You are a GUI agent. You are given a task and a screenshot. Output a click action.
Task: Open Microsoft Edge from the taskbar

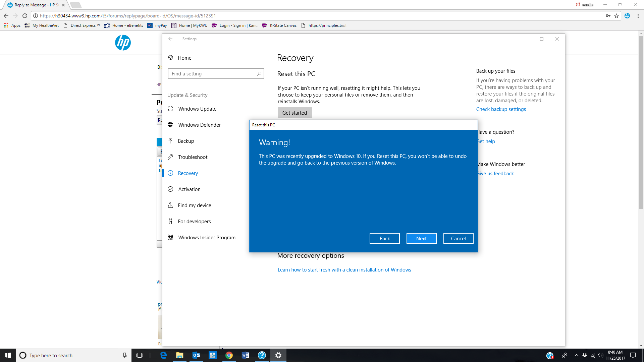coord(163,355)
